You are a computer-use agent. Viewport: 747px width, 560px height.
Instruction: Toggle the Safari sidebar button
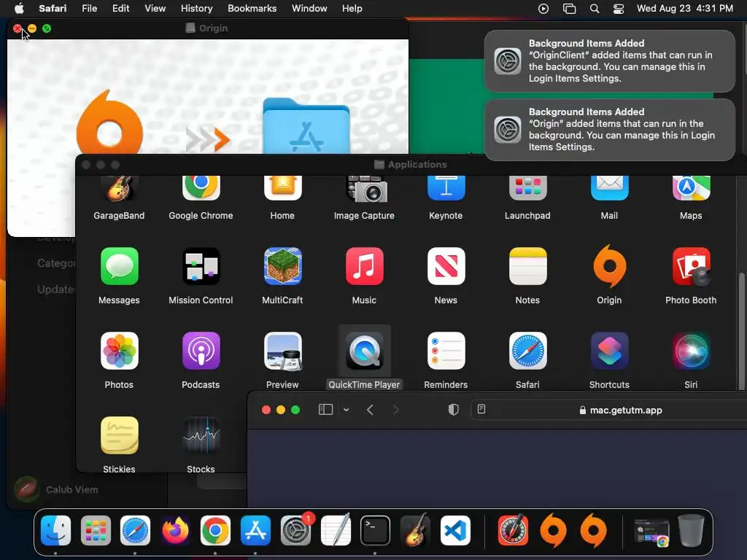point(325,410)
